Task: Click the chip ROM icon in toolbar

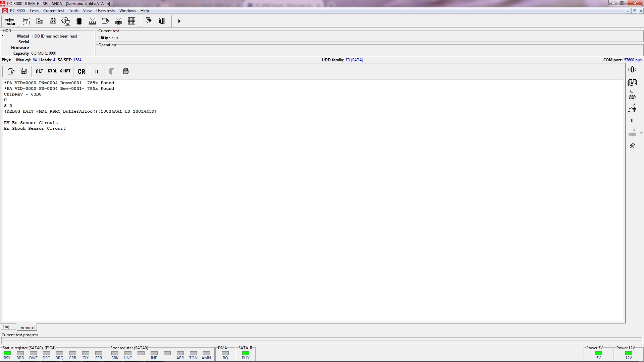Action: 79,21
